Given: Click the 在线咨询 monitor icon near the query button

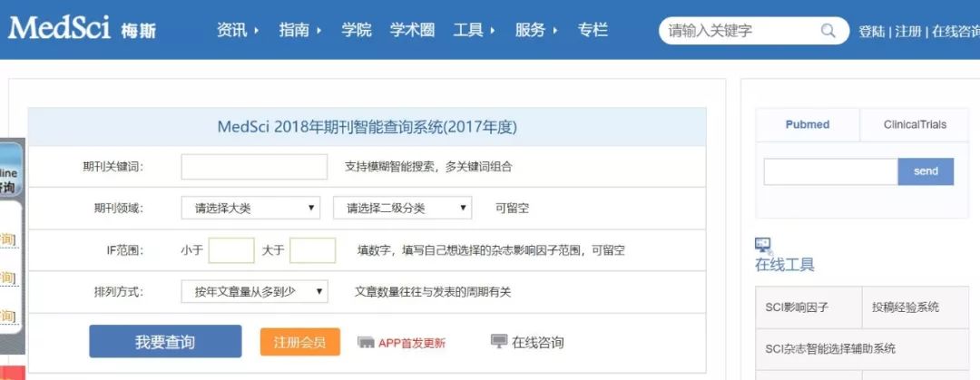Looking at the screenshot, I should click(499, 341).
